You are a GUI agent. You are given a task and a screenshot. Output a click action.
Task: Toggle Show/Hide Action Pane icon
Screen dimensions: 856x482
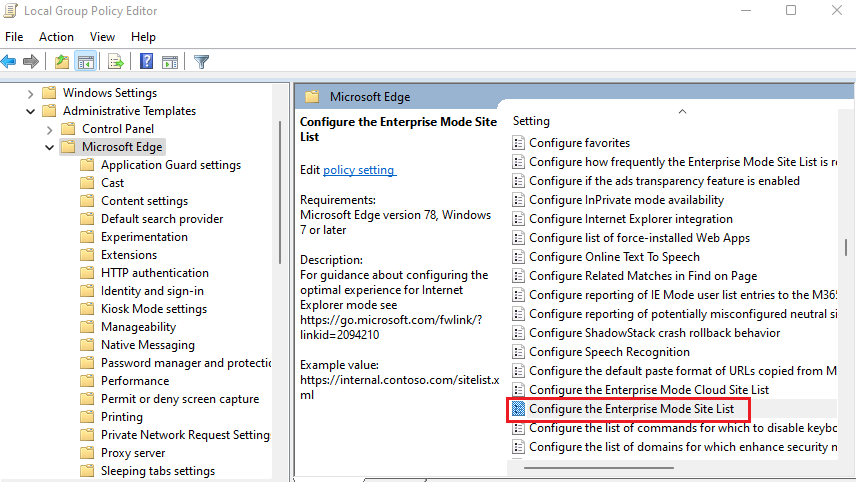point(170,62)
